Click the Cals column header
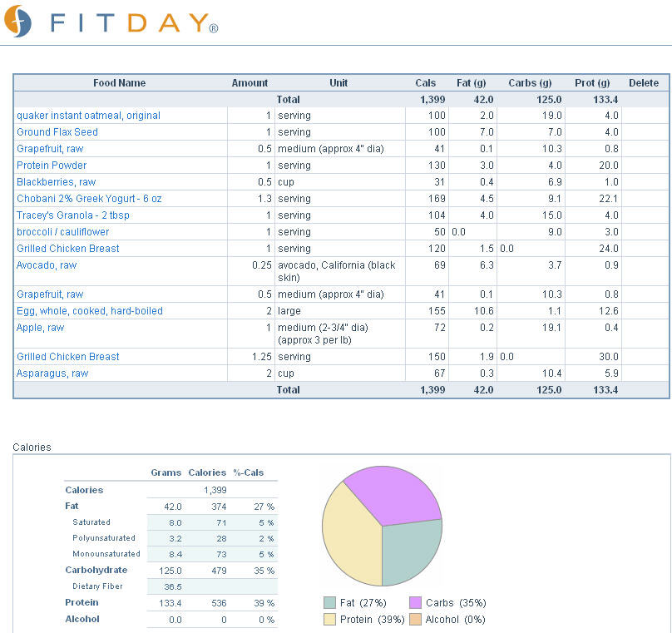Image resolution: width=672 pixels, height=633 pixels. 425,82
